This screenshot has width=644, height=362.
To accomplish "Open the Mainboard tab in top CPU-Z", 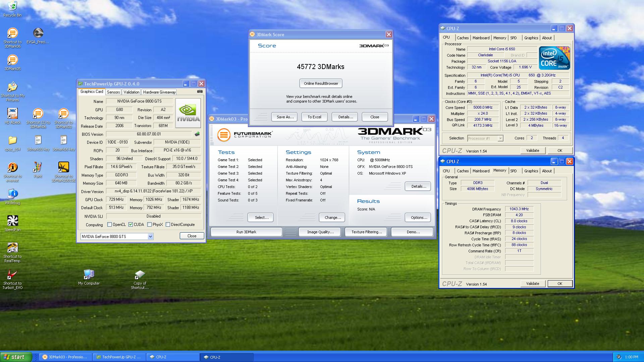I will tap(481, 38).
